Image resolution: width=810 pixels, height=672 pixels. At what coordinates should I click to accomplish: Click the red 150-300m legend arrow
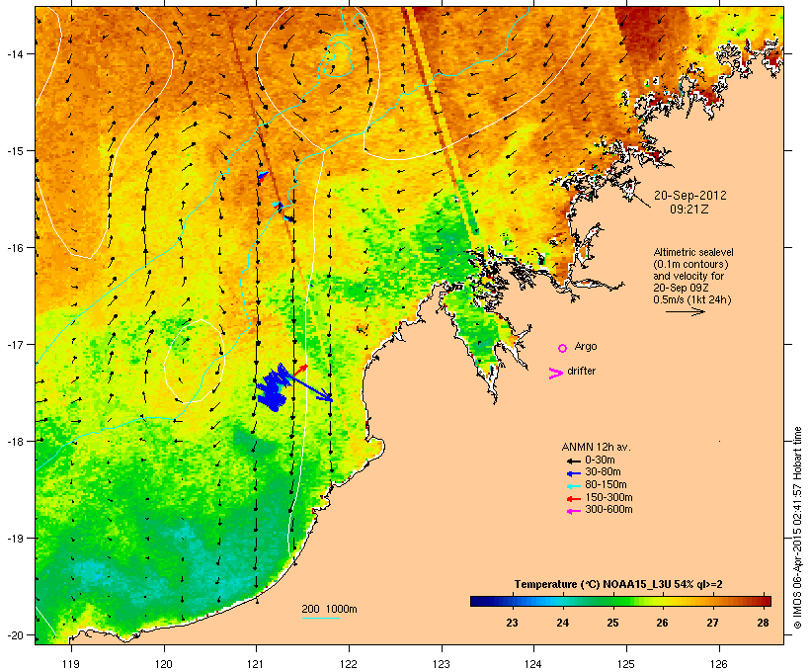pyautogui.click(x=573, y=499)
